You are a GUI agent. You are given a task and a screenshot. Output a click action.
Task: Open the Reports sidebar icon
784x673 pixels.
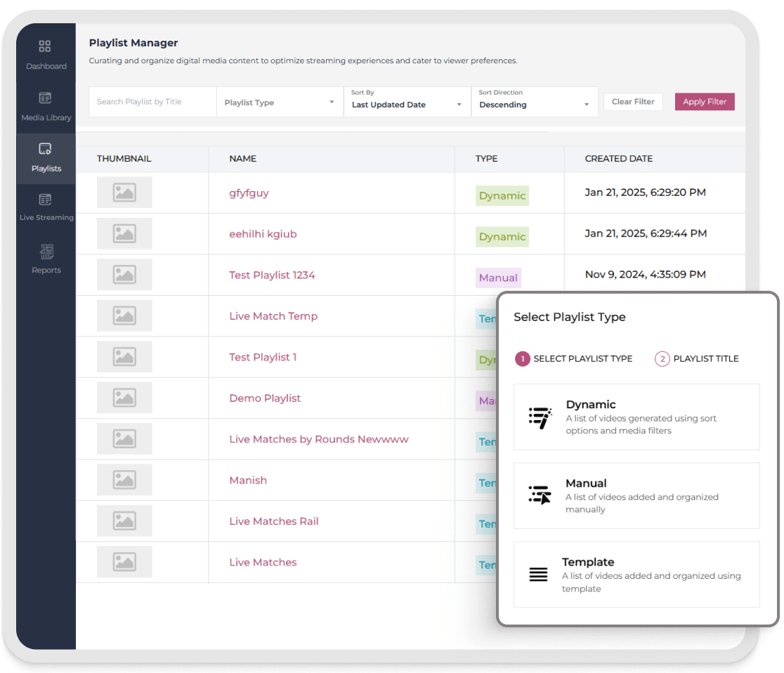(46, 251)
